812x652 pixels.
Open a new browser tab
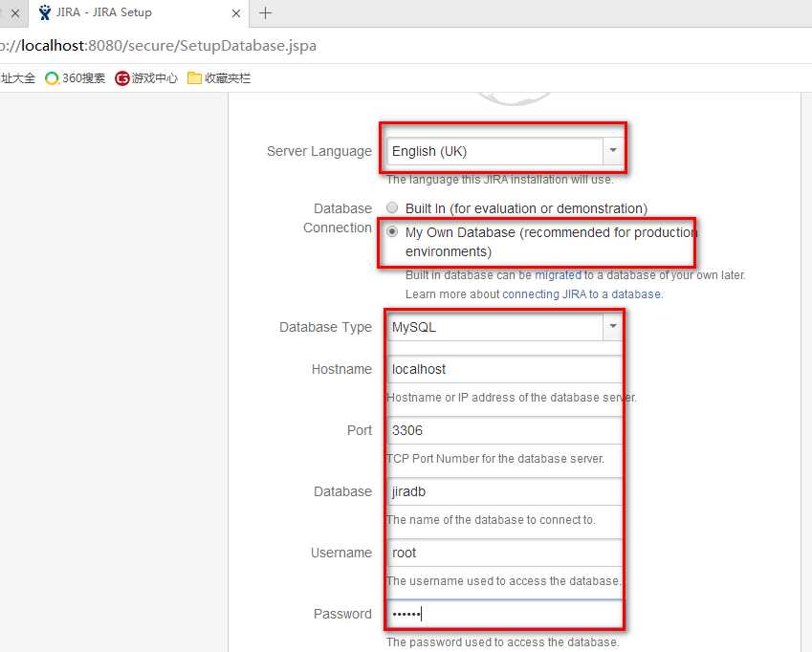pyautogui.click(x=265, y=13)
